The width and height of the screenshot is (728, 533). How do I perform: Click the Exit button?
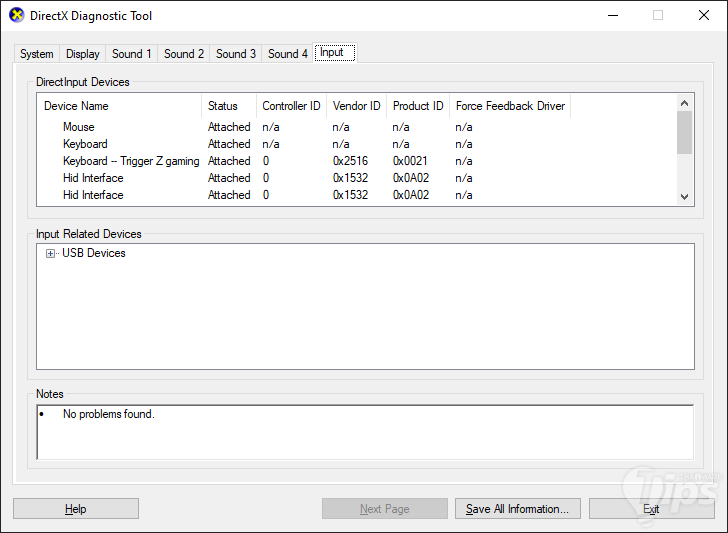pyautogui.click(x=651, y=509)
